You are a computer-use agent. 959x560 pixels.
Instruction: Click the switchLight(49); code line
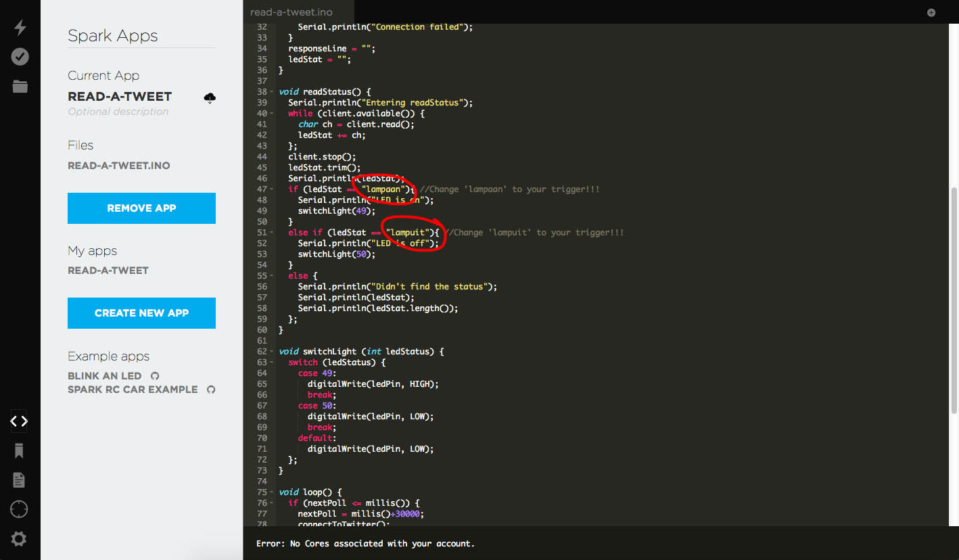tap(337, 210)
